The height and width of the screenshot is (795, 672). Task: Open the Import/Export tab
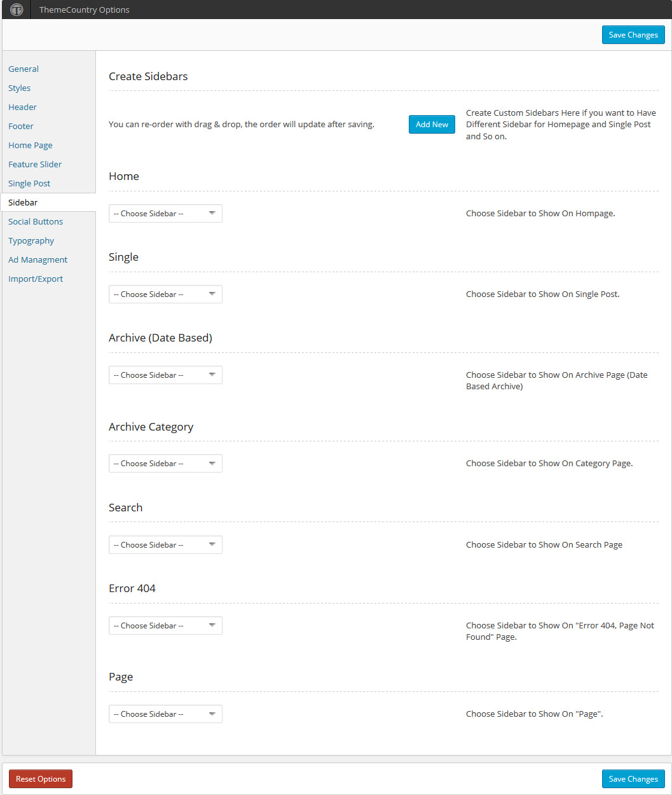[x=36, y=279]
